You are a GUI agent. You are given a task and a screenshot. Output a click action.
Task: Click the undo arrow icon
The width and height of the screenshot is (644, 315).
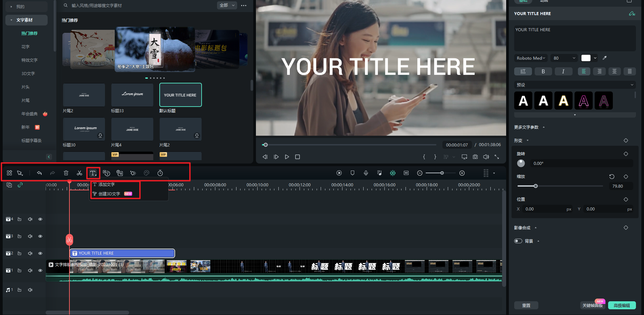click(x=39, y=173)
